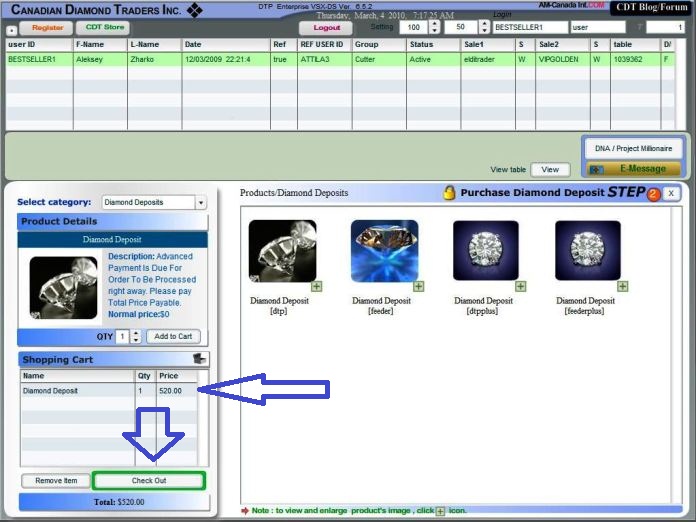
Task: Adjust the QTY stepper arrows
Action: tap(136, 337)
